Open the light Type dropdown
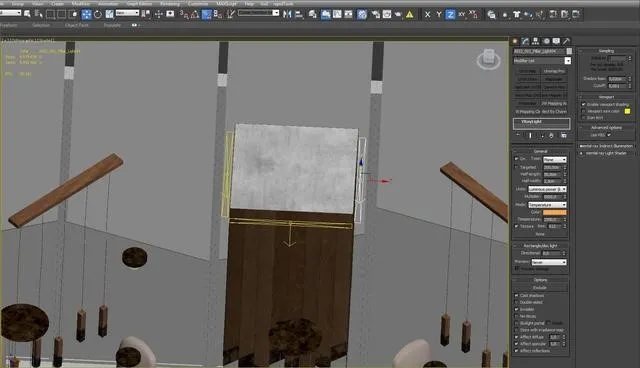The image size is (640, 368). coord(555,160)
